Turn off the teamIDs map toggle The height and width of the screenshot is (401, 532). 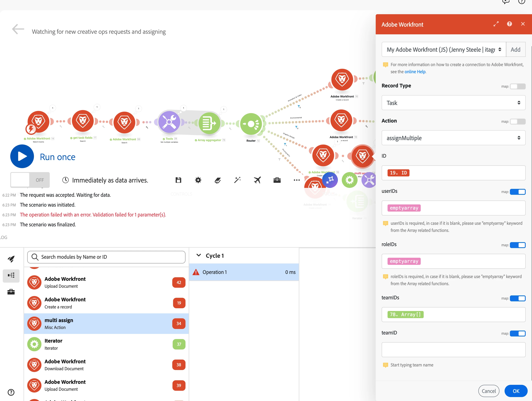point(517,298)
